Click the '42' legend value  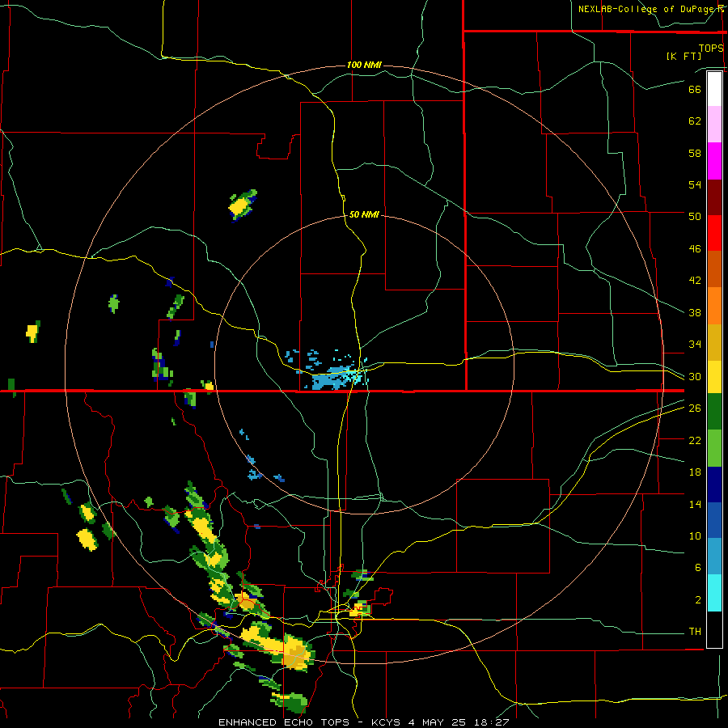point(695,281)
